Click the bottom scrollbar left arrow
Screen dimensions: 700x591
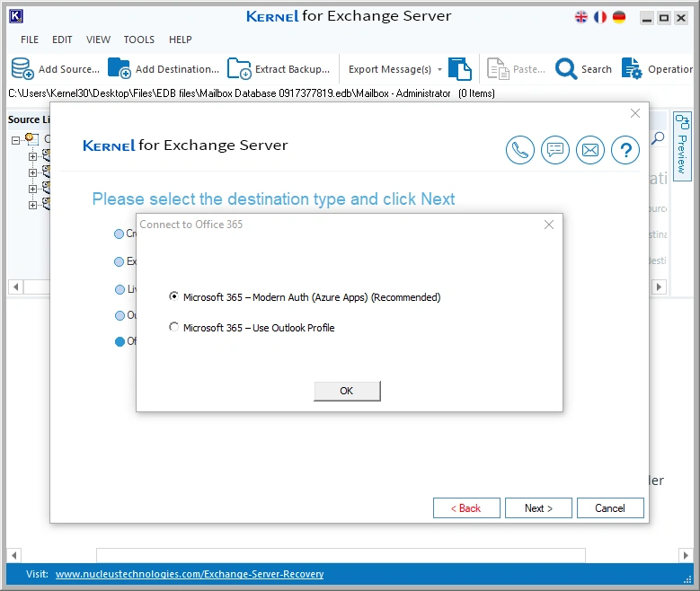[13, 555]
